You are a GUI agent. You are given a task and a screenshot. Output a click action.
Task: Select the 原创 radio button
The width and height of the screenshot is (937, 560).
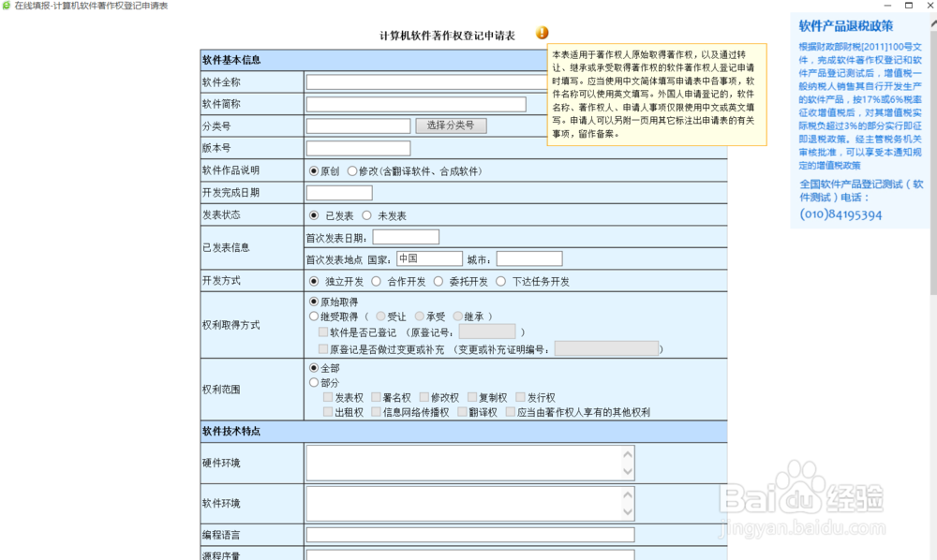coord(314,170)
